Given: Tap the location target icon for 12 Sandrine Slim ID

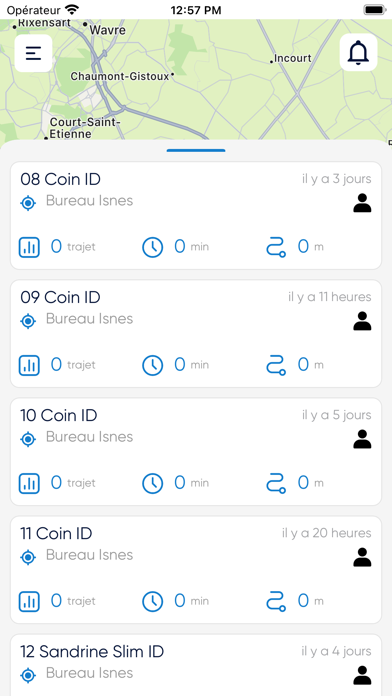Looking at the screenshot, I should tap(28, 676).
